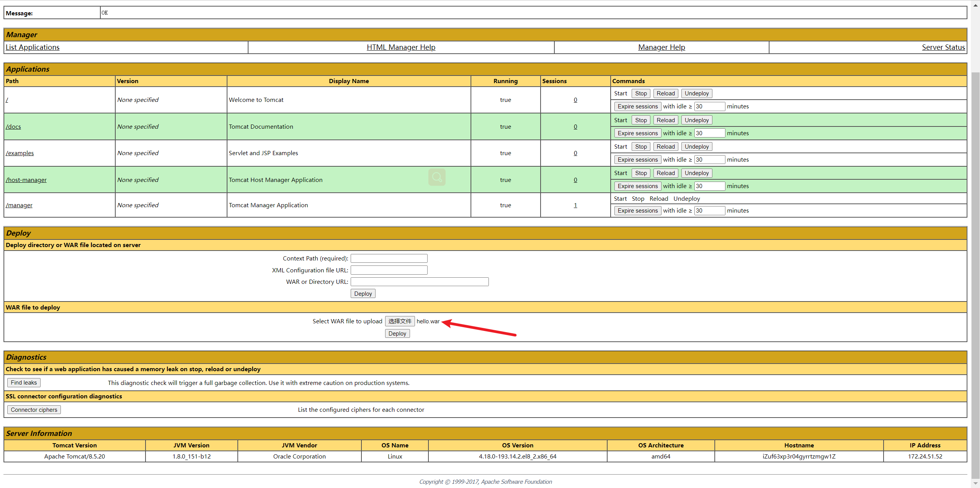Click the Connector ciphers button
Image resolution: width=980 pixels, height=488 pixels.
(x=34, y=410)
